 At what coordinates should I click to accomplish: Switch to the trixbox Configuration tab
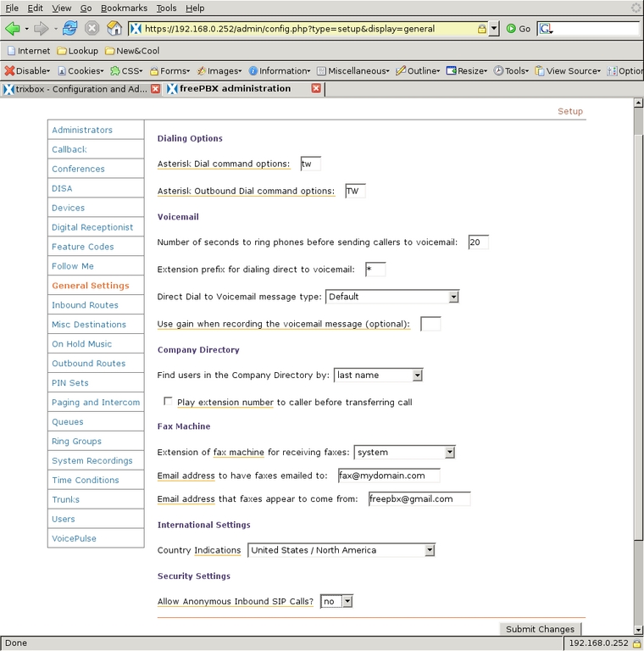76,88
